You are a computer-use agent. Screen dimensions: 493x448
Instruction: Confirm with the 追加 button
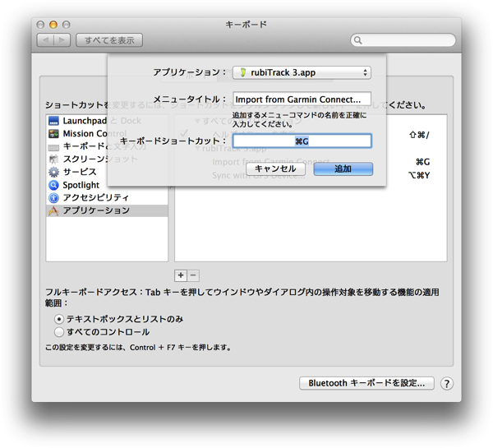tap(343, 169)
